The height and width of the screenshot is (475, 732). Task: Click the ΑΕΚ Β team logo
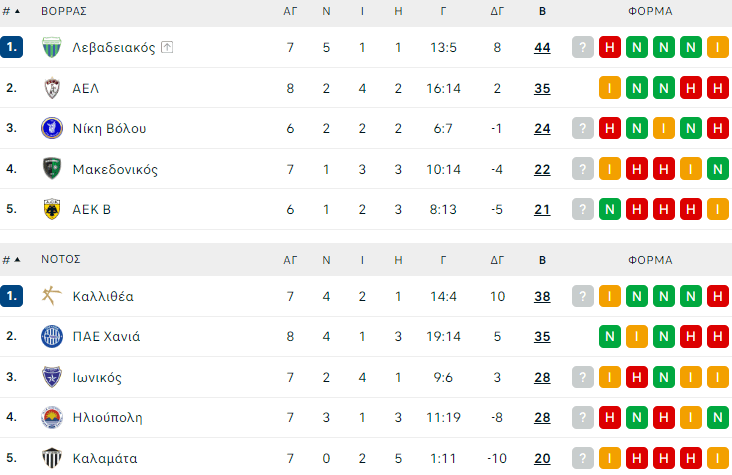(52, 209)
